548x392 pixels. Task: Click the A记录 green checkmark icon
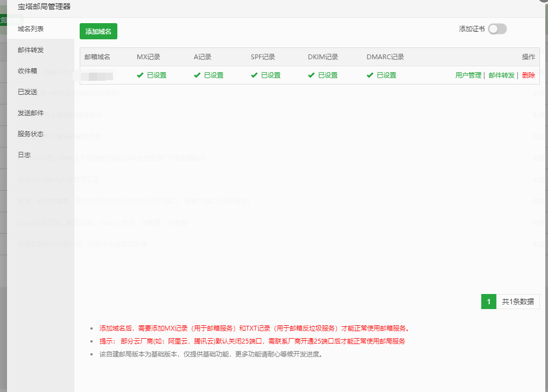tap(197, 75)
